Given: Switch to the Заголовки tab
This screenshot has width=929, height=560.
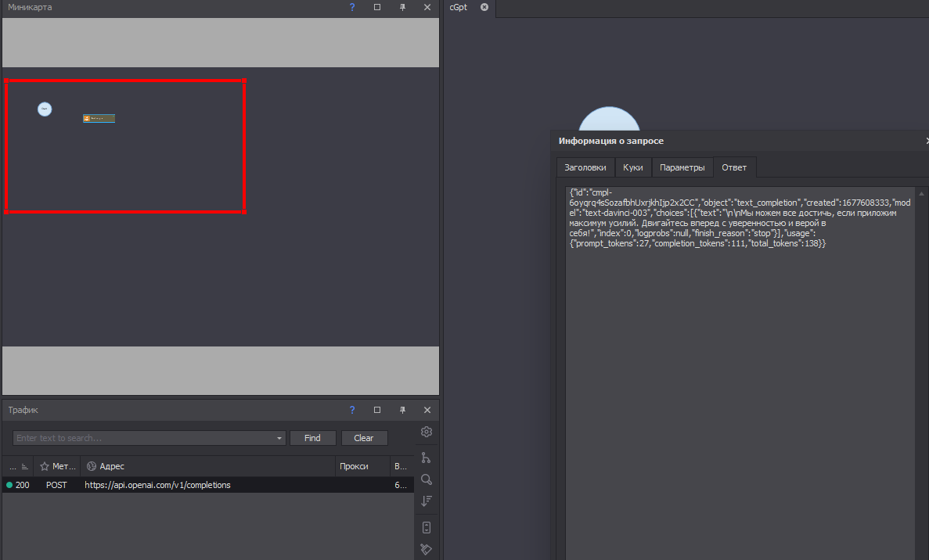Looking at the screenshot, I should 585,167.
